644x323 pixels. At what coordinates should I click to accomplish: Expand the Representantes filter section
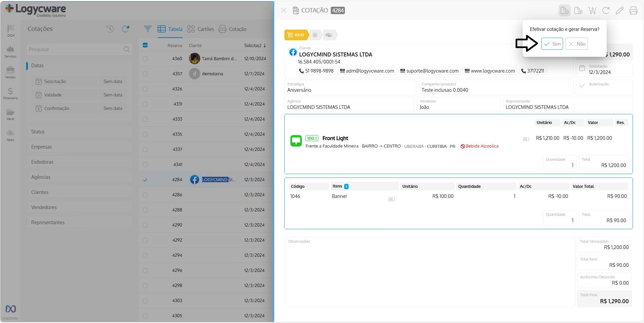[79, 223]
